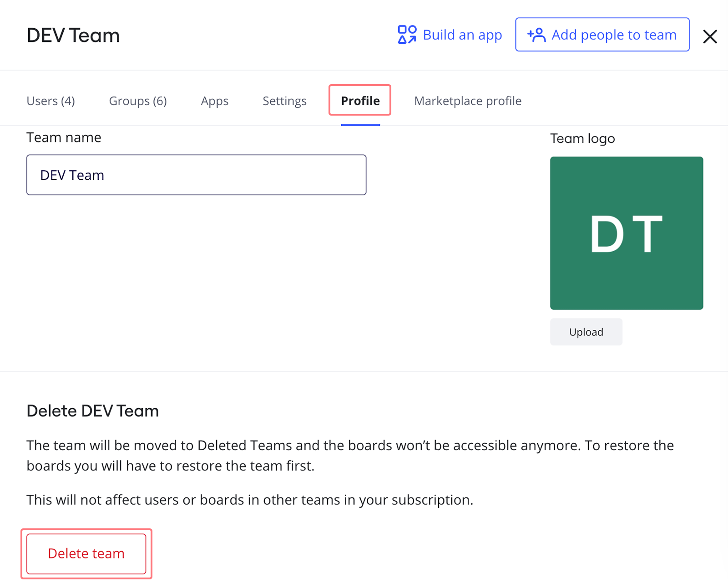Follow the Build an app link text
728x588 pixels.
(x=462, y=35)
